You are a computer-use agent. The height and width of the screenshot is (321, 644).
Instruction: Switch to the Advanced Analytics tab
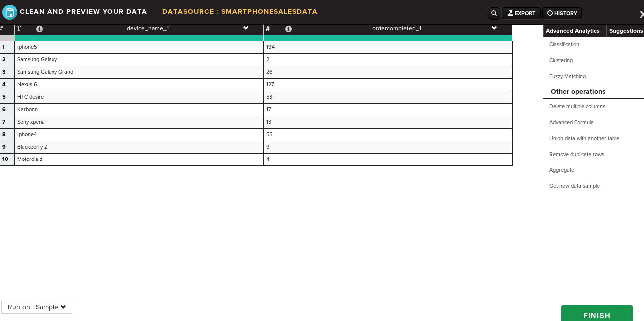[x=574, y=31]
